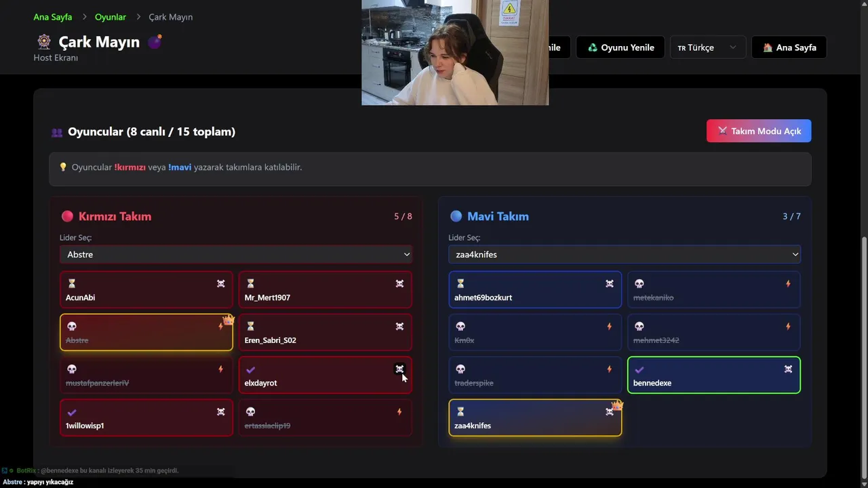Click the crown icon on zaa4knifes card
Screen dimensions: 868x488
617,405
